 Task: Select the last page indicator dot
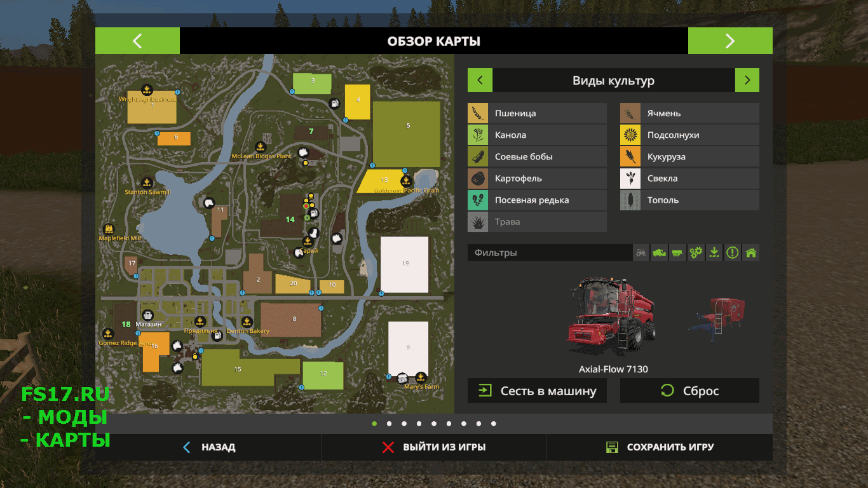coord(494,423)
